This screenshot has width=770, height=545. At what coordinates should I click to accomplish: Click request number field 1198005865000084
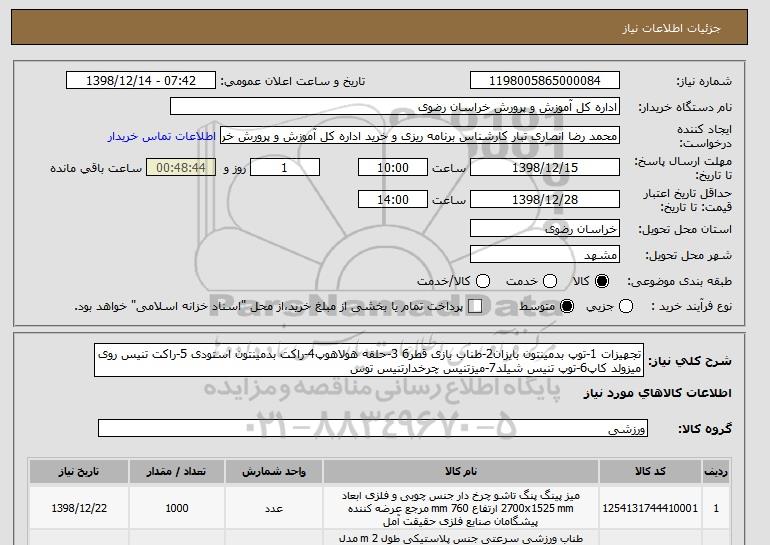545,81
